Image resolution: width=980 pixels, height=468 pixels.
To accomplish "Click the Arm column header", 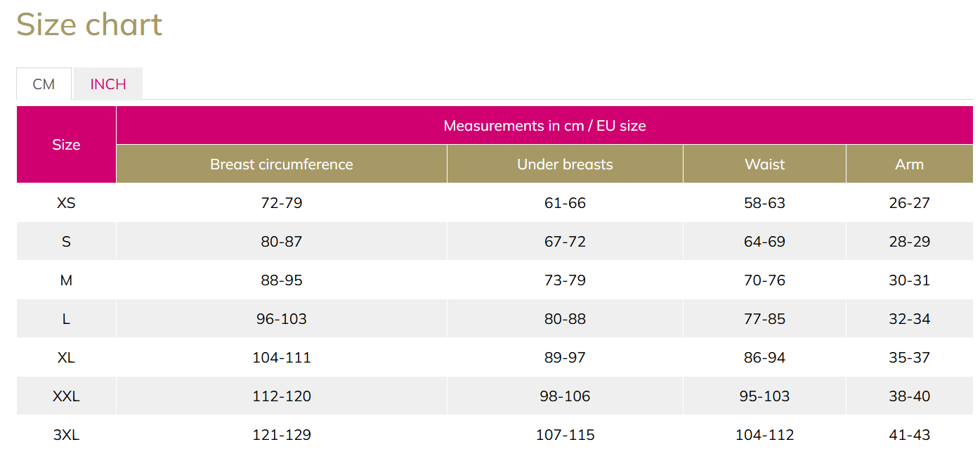I will [x=909, y=164].
